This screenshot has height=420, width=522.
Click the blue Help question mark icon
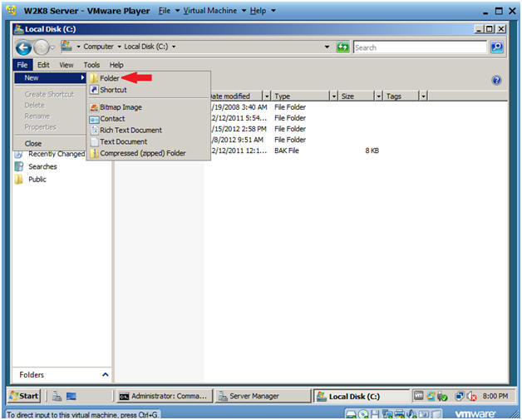(496, 81)
